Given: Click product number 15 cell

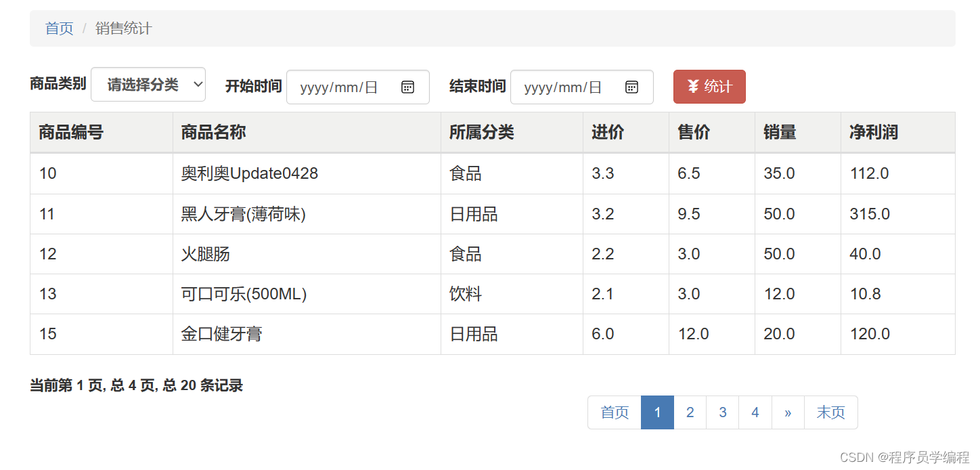Looking at the screenshot, I should point(102,334).
